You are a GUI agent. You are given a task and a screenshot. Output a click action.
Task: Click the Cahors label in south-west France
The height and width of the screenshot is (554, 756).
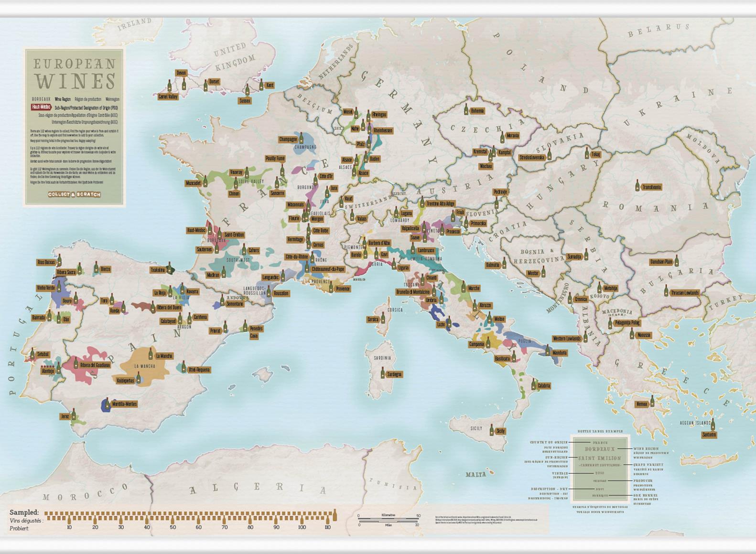click(253, 250)
